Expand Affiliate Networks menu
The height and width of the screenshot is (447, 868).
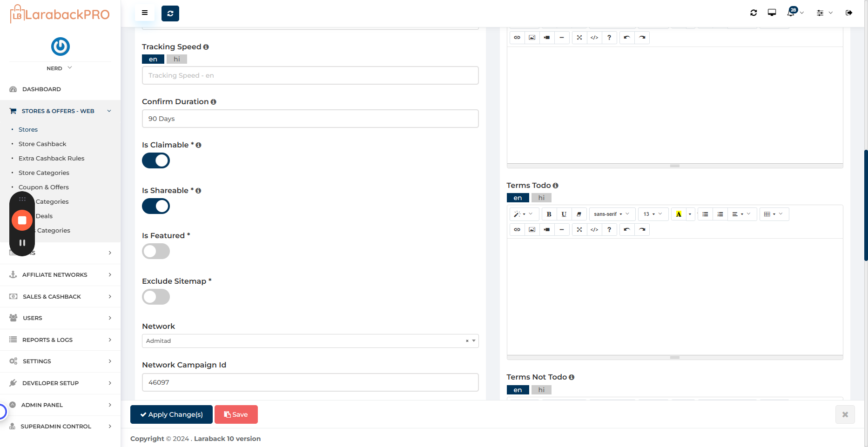pyautogui.click(x=61, y=275)
